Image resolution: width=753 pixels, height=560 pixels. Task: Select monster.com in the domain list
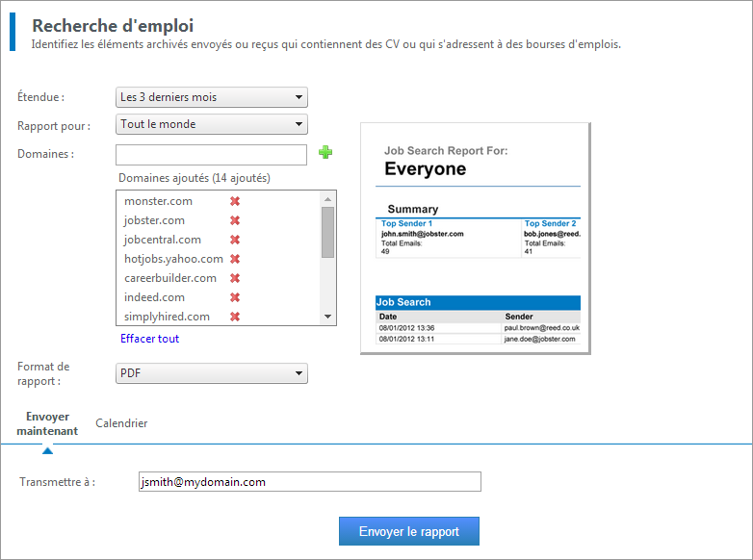pos(159,201)
